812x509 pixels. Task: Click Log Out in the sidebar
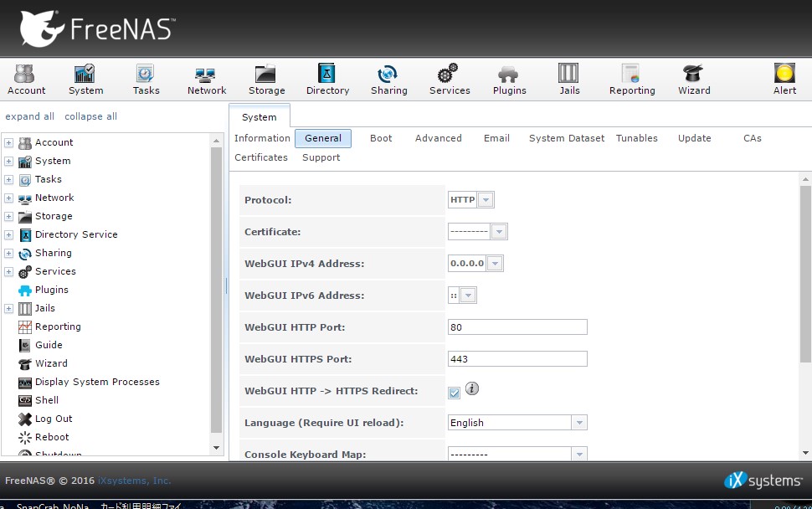pyautogui.click(x=54, y=419)
